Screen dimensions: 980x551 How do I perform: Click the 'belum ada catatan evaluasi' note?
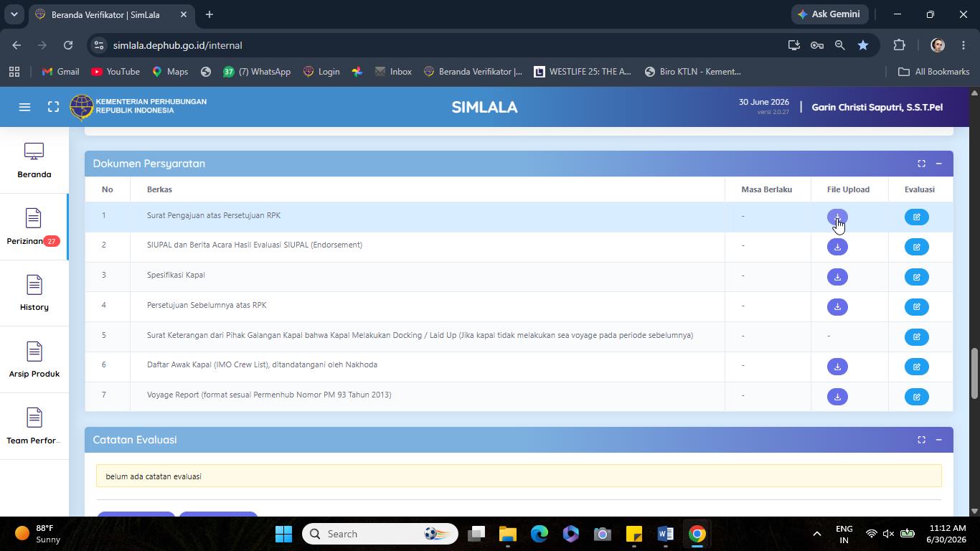(x=519, y=476)
